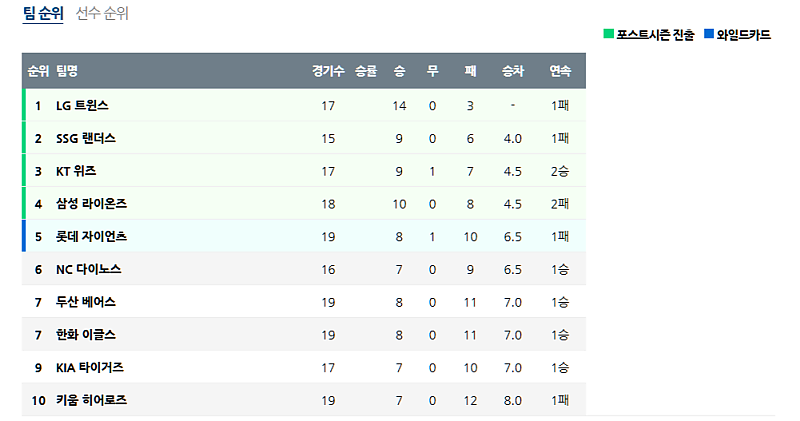Open the 두산 베어스 team link

[x=86, y=302]
